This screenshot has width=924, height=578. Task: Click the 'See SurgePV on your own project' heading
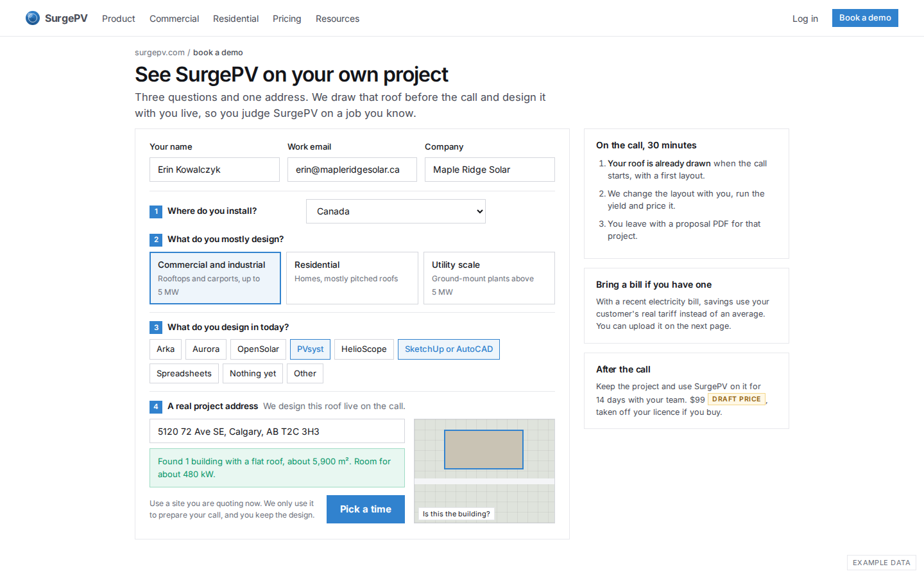click(291, 74)
